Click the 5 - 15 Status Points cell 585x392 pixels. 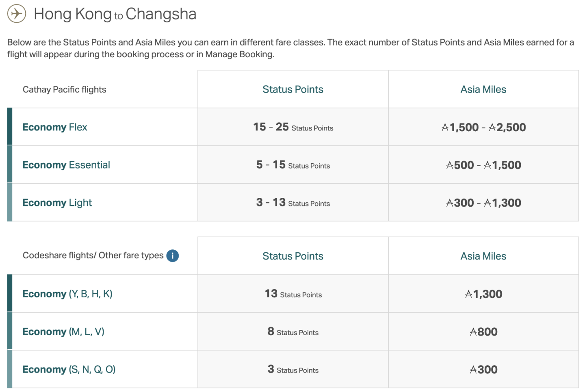(293, 165)
